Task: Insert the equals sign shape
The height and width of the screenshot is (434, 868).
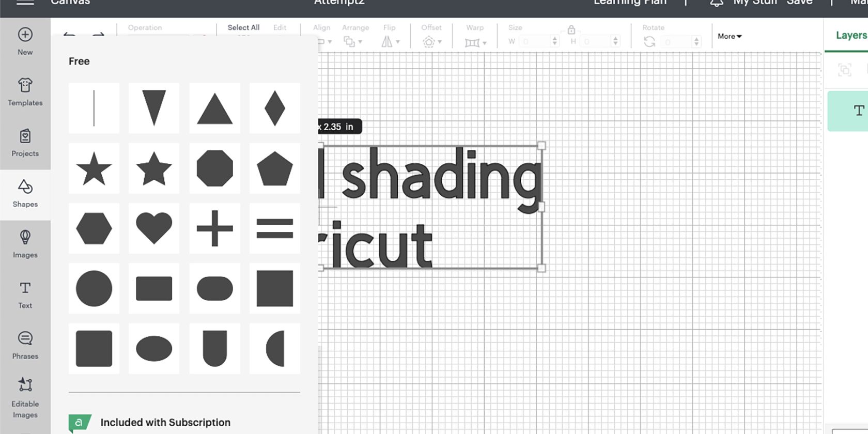Action: (x=274, y=228)
